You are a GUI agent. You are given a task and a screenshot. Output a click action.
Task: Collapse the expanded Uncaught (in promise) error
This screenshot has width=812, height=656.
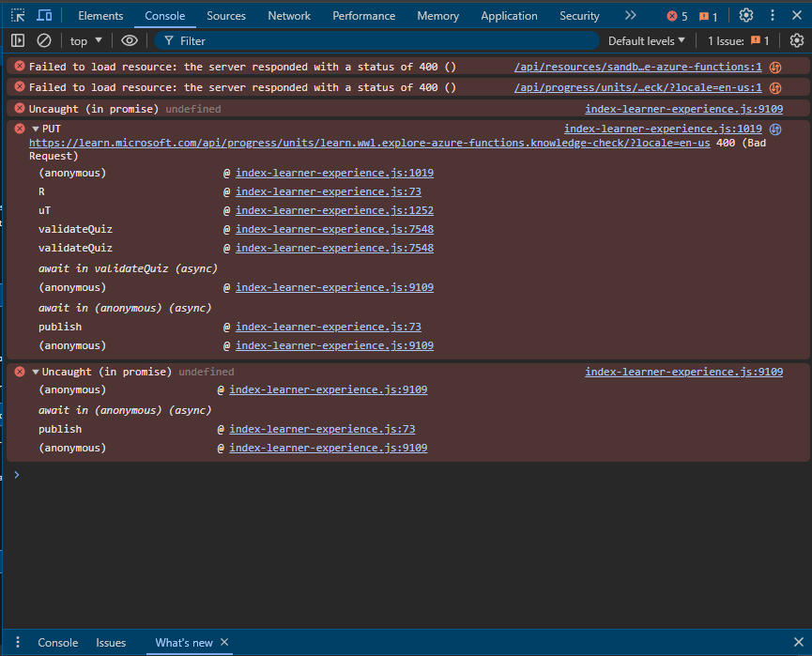coord(36,372)
